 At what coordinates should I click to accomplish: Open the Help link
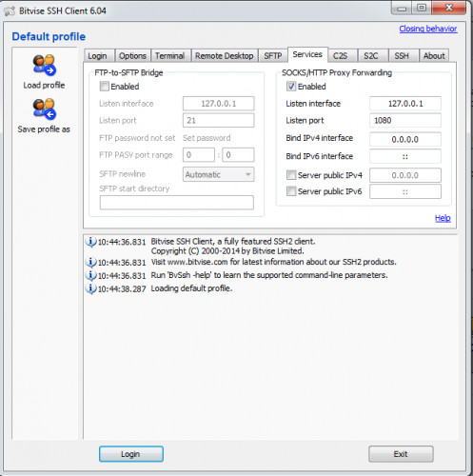(x=443, y=218)
